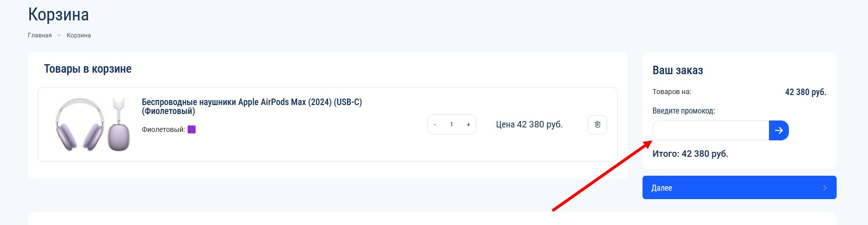The width and height of the screenshot is (868, 225).
Task: Open the Беспроводные наушники Apple AirPods Max title link
Action: pyautogui.click(x=252, y=107)
